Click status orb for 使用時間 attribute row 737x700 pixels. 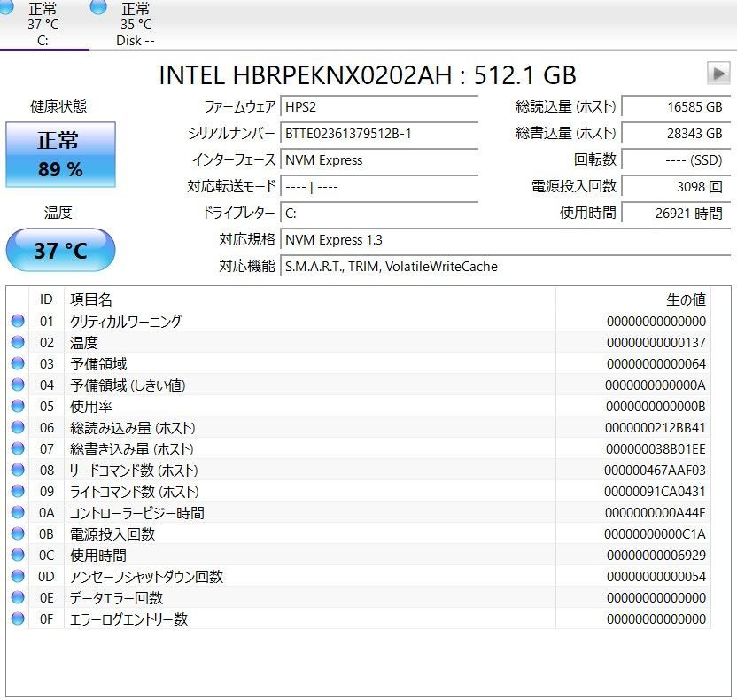point(18,556)
